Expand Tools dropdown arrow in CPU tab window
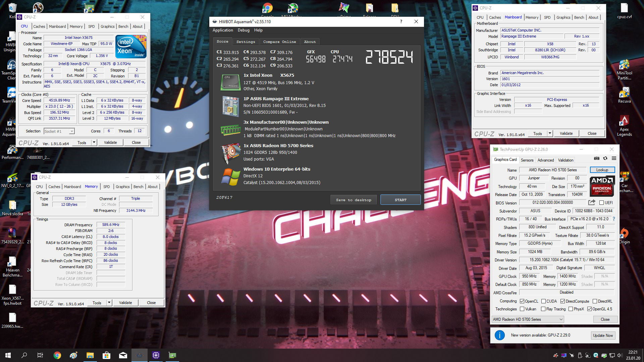The height and width of the screenshot is (362, 644). coord(94,142)
